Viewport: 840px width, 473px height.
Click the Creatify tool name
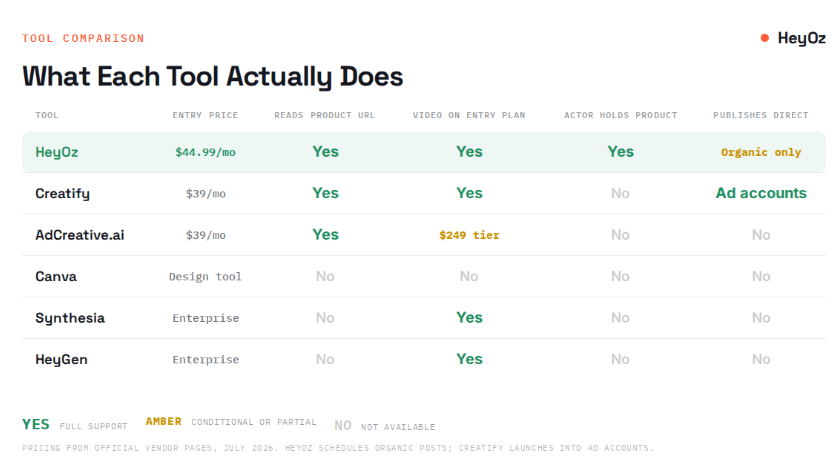(x=62, y=194)
